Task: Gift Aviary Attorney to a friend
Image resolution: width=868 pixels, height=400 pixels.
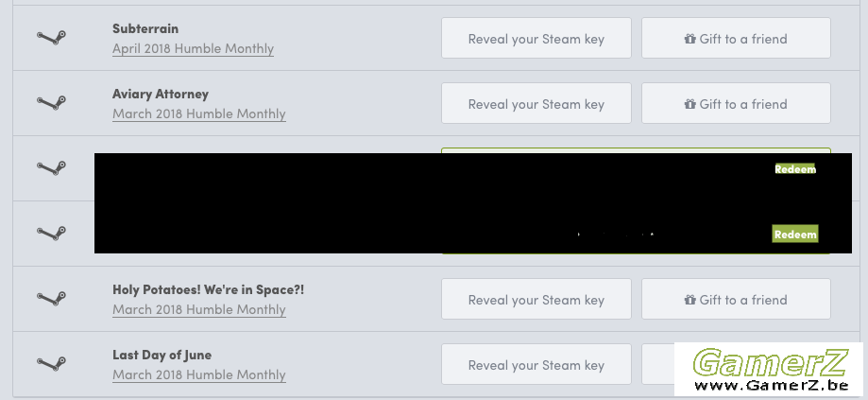Action: click(736, 104)
